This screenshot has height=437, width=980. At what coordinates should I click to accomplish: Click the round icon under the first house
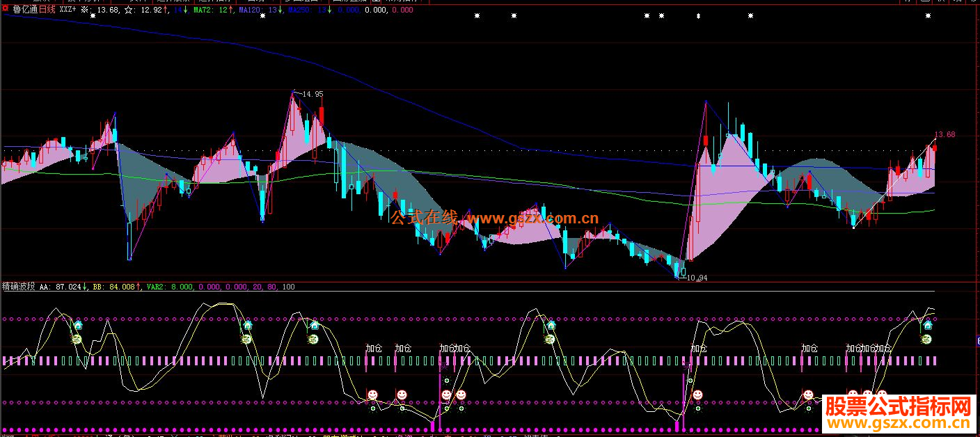tap(77, 339)
